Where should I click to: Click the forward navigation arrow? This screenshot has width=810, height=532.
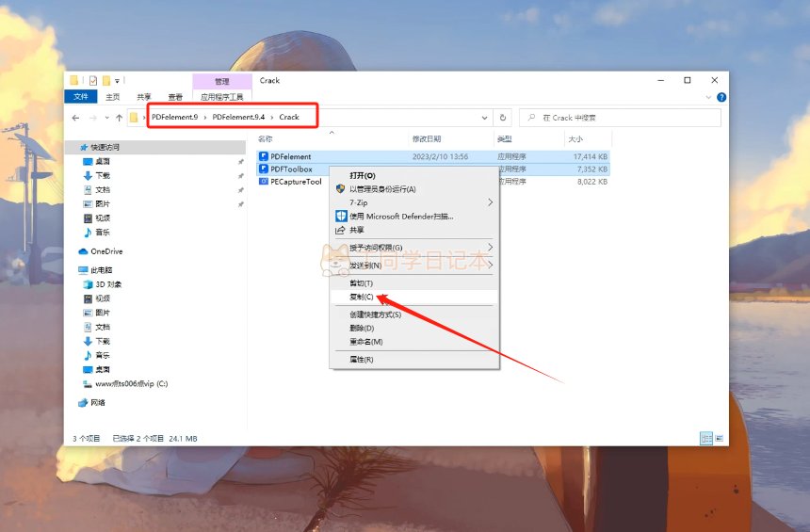pos(93,118)
